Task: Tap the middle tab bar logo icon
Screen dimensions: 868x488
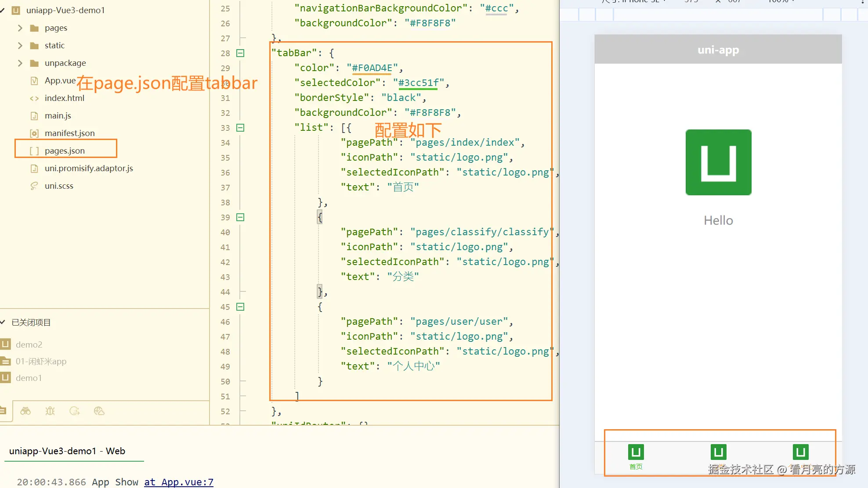Action: tap(718, 452)
